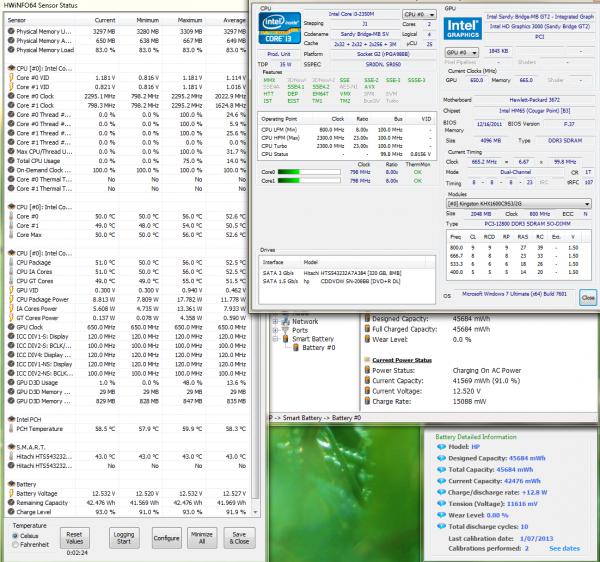Click the Reset Values button
The width and height of the screenshot is (600, 562).
pos(74,538)
